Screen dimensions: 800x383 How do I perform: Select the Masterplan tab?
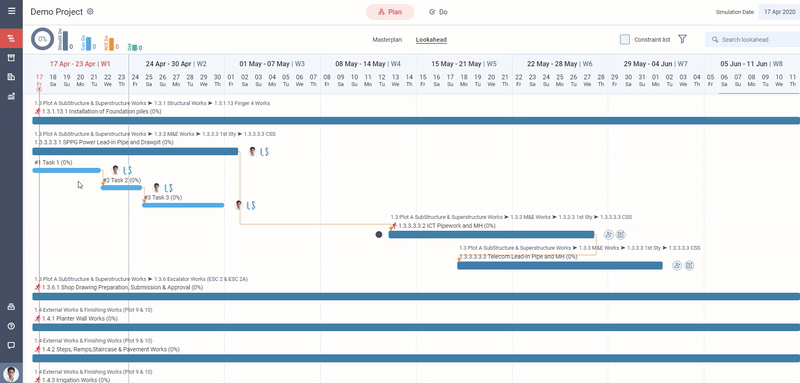[x=387, y=39]
